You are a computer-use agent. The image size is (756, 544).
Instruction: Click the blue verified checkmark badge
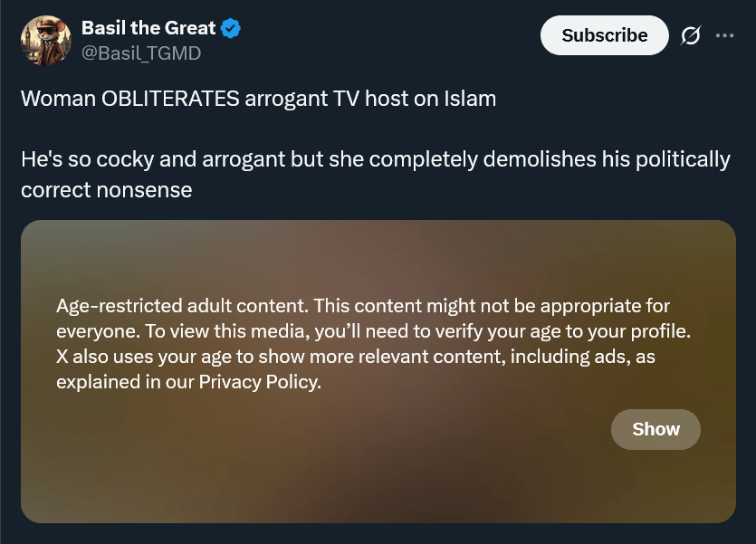point(231,29)
